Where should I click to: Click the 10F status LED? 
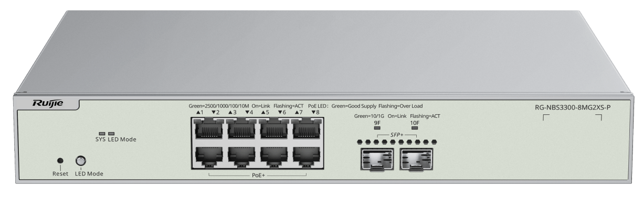point(415,129)
